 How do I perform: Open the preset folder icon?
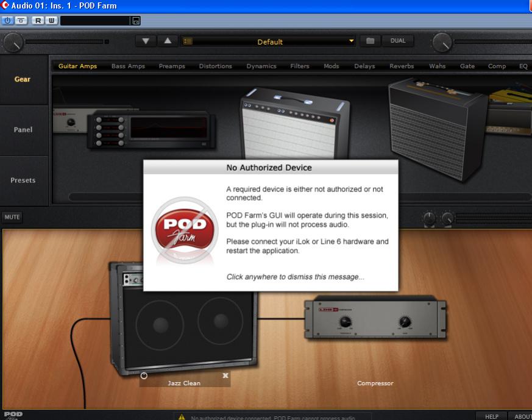[x=370, y=41]
